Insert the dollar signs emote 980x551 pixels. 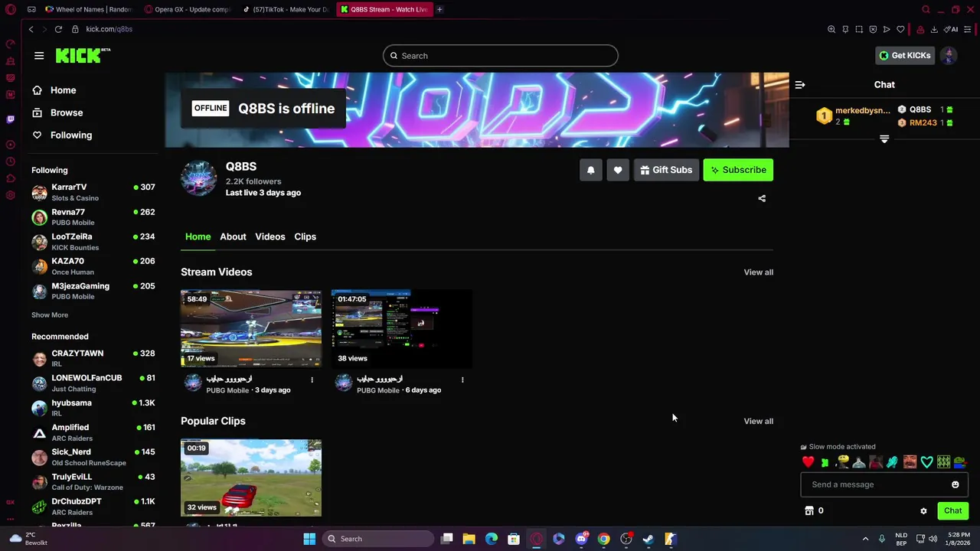pyautogui.click(x=943, y=461)
